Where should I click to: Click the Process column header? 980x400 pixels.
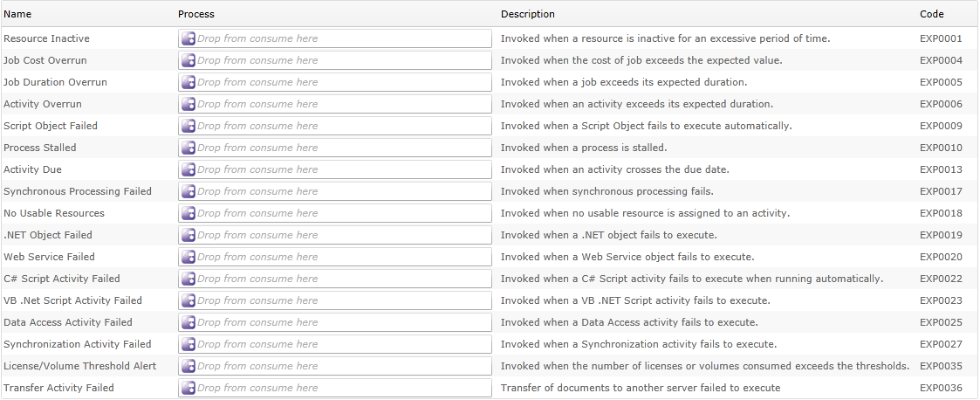(196, 14)
